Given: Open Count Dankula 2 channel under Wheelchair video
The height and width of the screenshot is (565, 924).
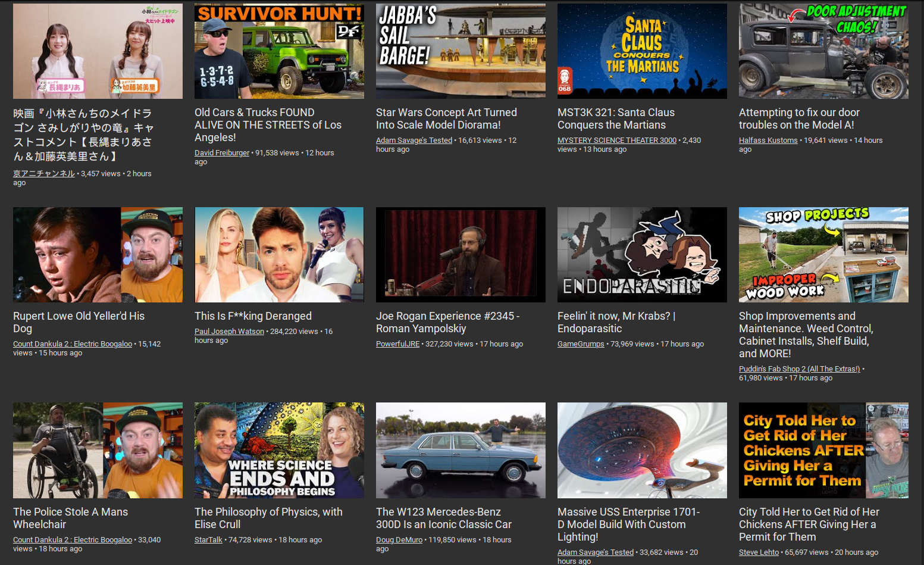Looking at the screenshot, I should tap(73, 540).
